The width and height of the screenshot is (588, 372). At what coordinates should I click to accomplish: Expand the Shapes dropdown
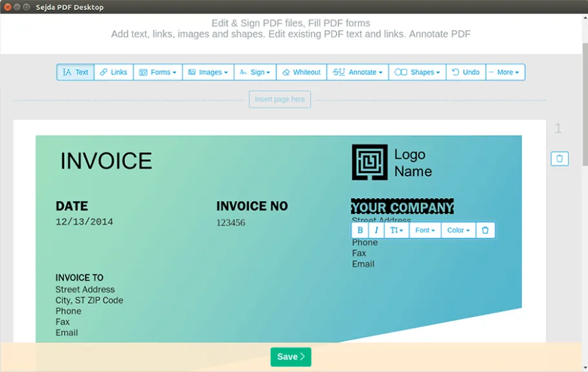(417, 72)
